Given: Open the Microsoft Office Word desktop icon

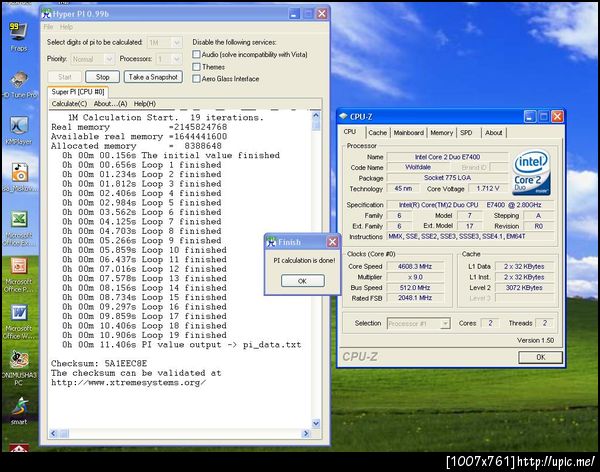Looking at the screenshot, I should 18,321.
